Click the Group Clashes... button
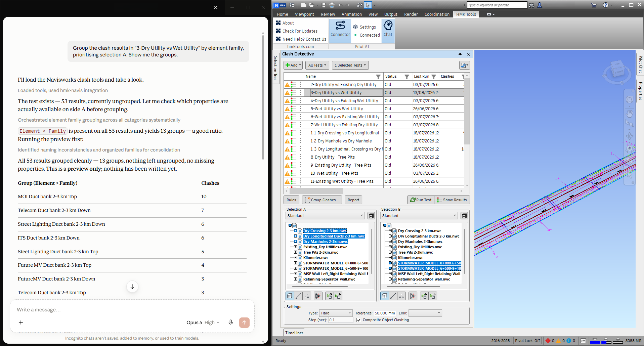Screen dimensions: 644x346 click(322, 200)
